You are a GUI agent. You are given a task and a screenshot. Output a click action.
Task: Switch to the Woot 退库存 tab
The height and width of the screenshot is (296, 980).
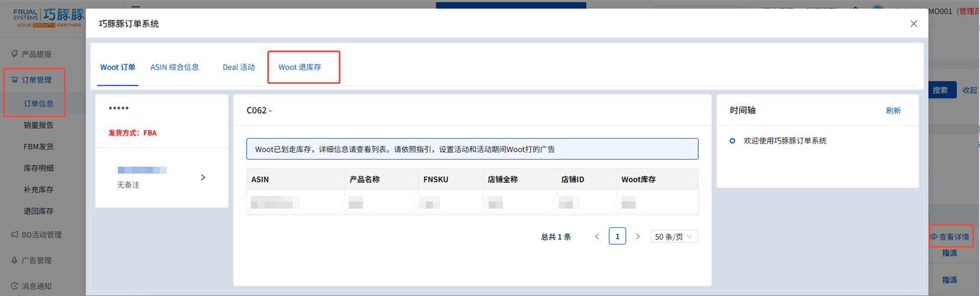point(300,68)
